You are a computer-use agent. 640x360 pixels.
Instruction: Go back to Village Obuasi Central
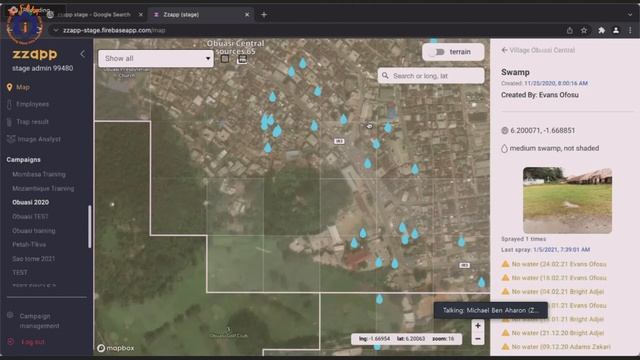(542, 50)
